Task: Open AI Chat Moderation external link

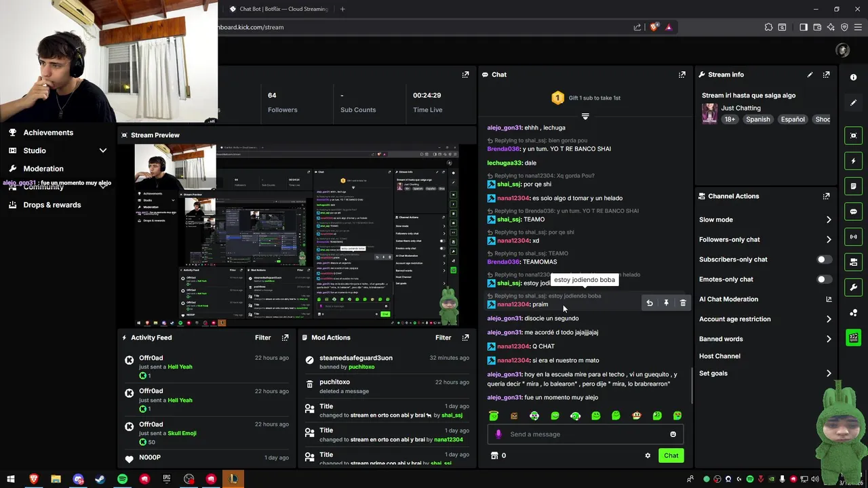Action: click(x=828, y=299)
